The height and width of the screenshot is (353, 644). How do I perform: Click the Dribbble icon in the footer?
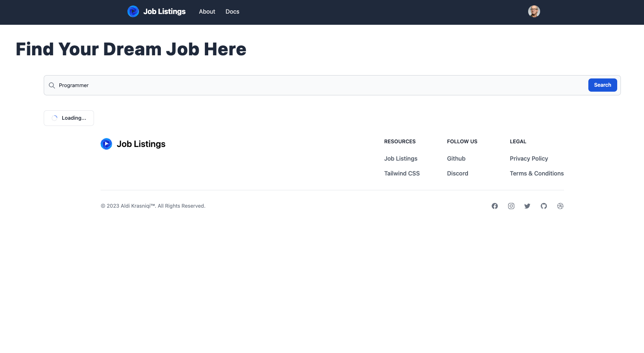(560, 206)
